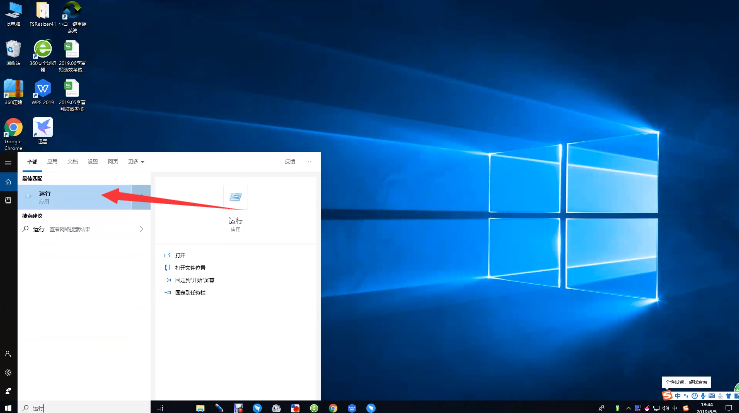Image resolution: width=739 pixels, height=413 pixels.
Task: Open Google Chrome desktop shortcut
Action: coord(14,129)
